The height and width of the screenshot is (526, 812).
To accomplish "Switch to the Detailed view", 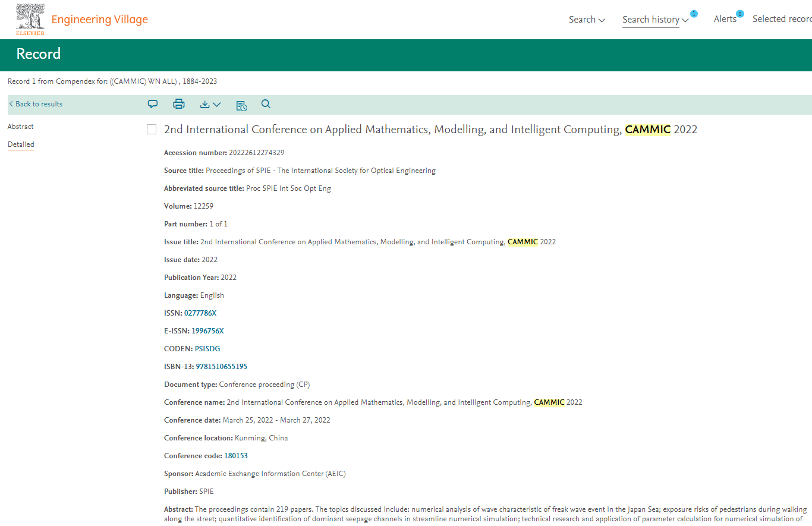I will (21, 144).
